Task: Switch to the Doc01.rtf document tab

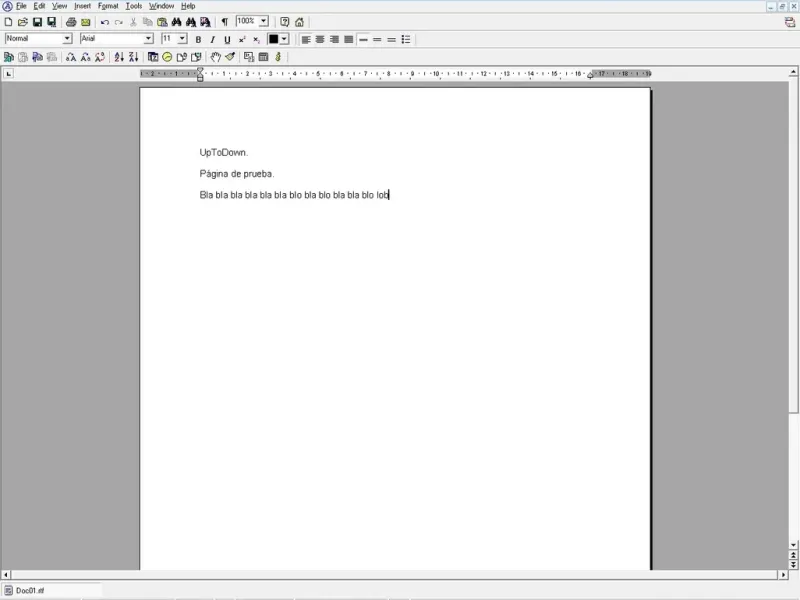Action: pos(52,590)
